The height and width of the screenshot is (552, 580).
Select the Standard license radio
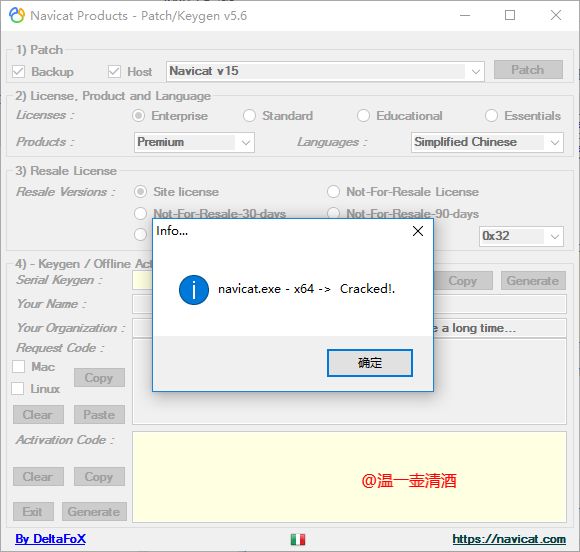[x=249, y=116]
